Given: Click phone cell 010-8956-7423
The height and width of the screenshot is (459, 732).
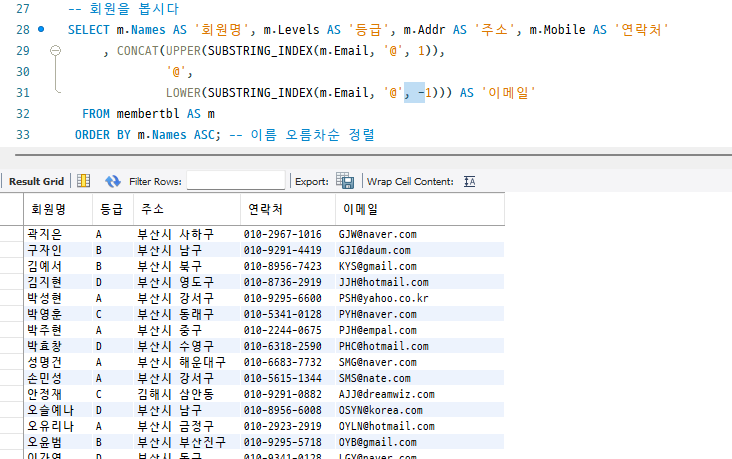Looking at the screenshot, I should click(288, 266).
